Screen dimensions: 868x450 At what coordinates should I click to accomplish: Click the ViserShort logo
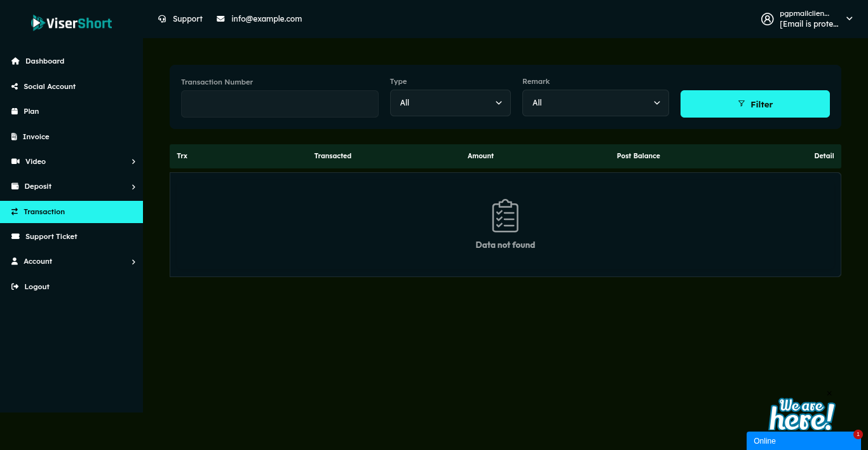click(71, 23)
